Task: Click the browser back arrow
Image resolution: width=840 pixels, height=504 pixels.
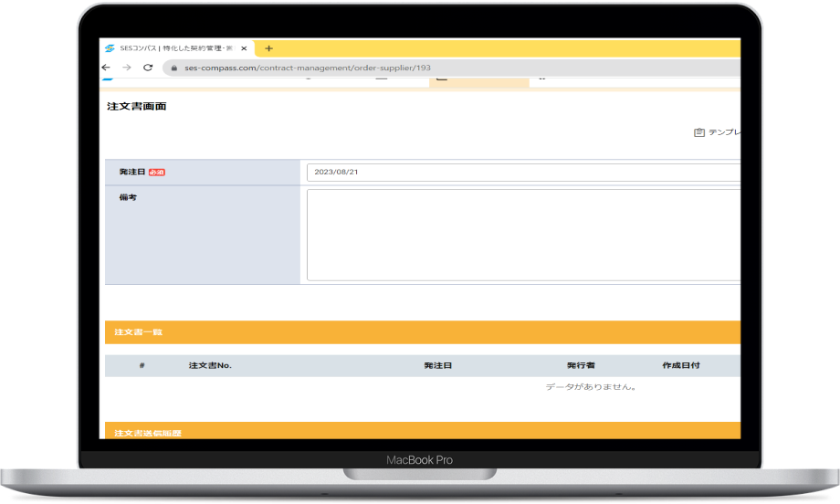Action: point(106,68)
